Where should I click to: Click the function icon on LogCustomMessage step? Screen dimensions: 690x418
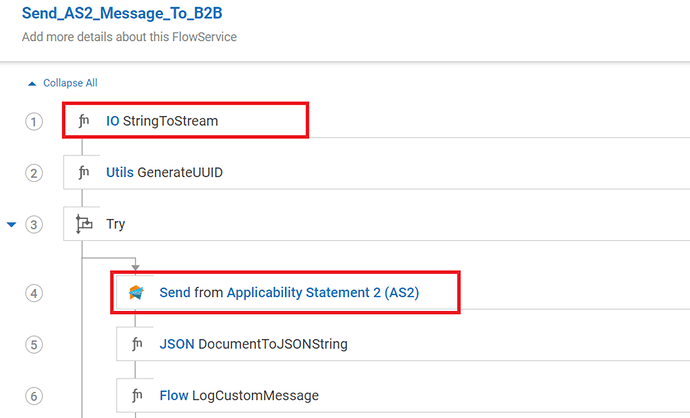(137, 397)
